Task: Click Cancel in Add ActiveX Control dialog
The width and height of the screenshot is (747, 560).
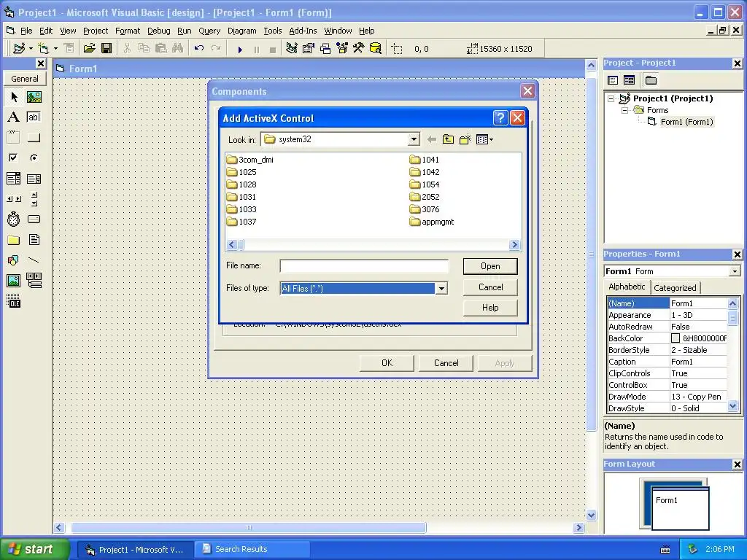Action: [x=490, y=287]
